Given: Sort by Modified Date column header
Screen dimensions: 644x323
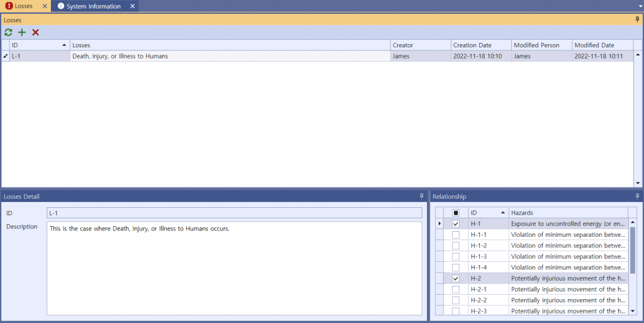Looking at the screenshot, I should 602,45.
